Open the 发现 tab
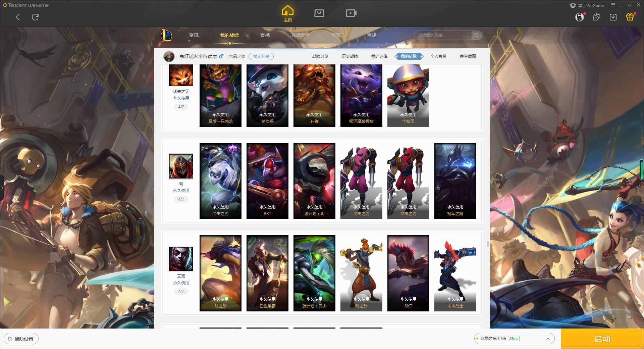644x349 pixels. 336,35
